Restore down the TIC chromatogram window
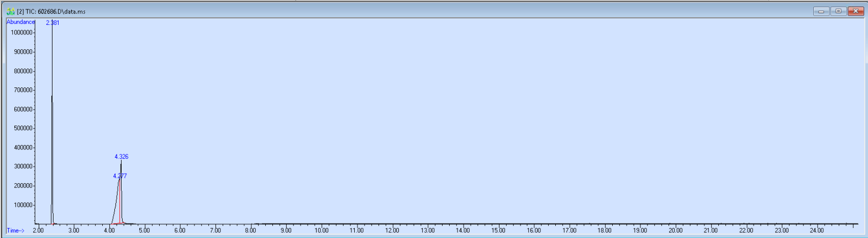This screenshot has height=238, width=868. pos(838,11)
